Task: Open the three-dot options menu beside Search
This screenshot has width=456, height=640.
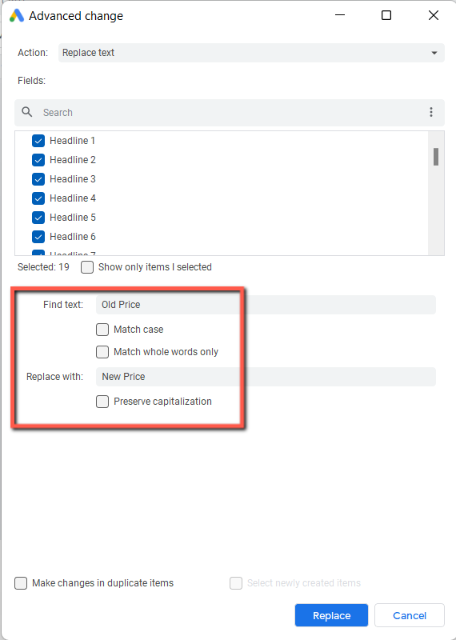Action: 431,112
